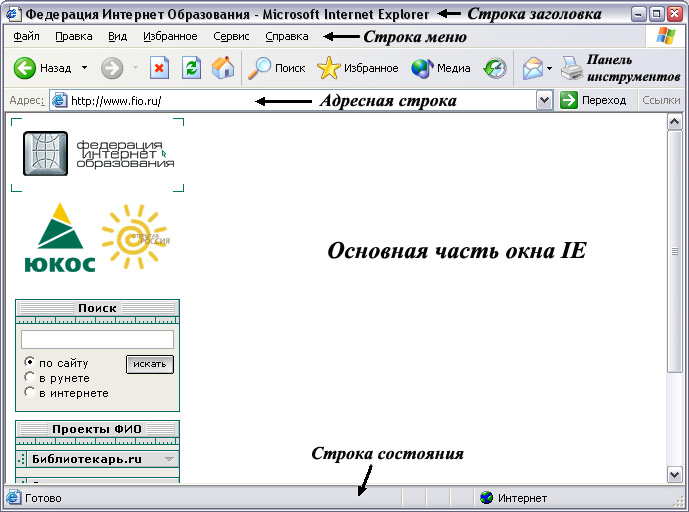Screen dimensions: 689x512
Task: Open the Back button history dropdown arrow
Action: [x=84, y=68]
